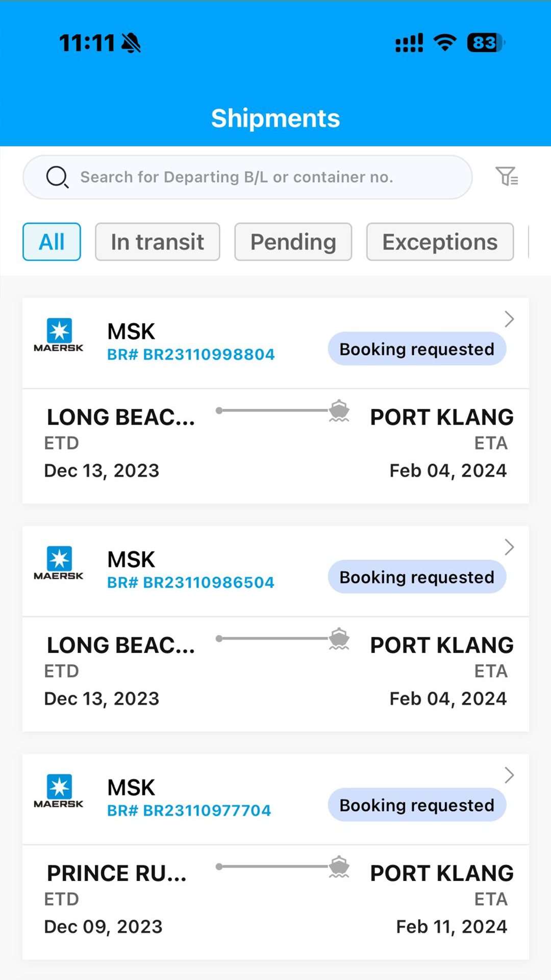Screen dimensions: 551x980
Task: Tap the Wi-Fi status icon
Action: (x=445, y=43)
